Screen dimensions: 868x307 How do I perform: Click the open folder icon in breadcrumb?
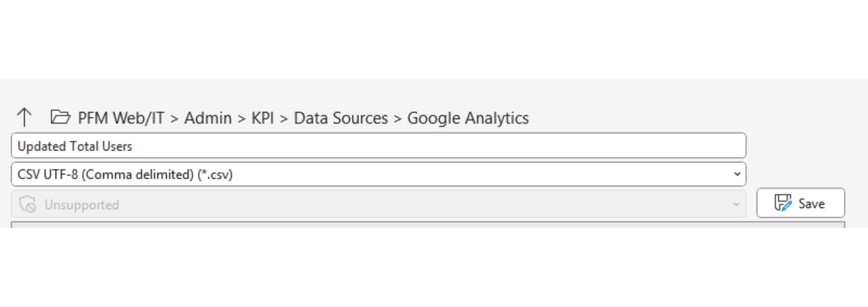61,118
